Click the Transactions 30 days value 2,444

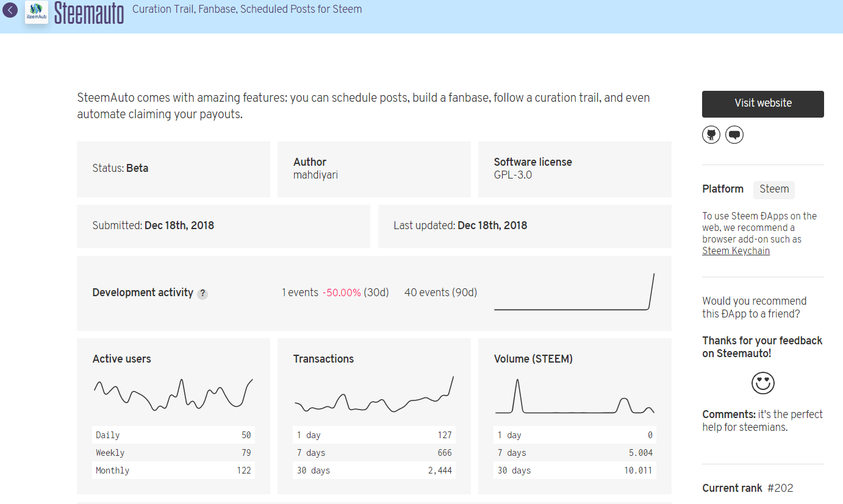pos(439,470)
